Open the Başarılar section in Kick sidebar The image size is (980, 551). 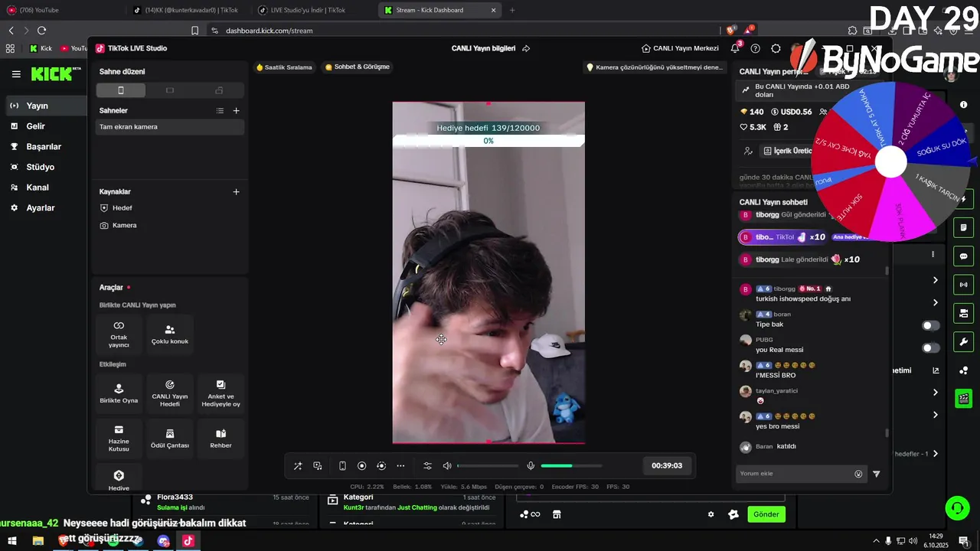pos(44,146)
